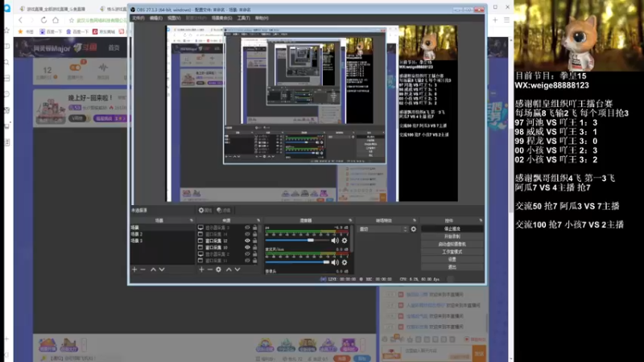Open the OBS 编辑(E) menu
This screenshot has height=362, width=644.
tap(155, 18)
